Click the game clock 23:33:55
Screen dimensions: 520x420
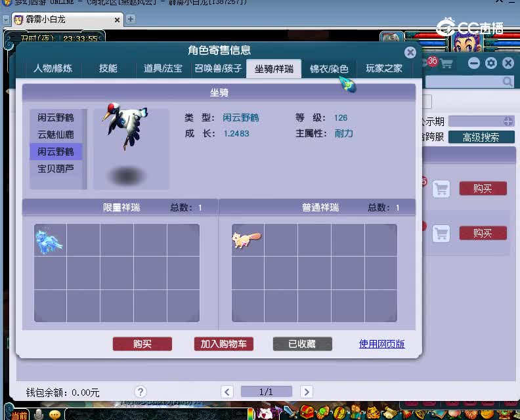[80, 39]
